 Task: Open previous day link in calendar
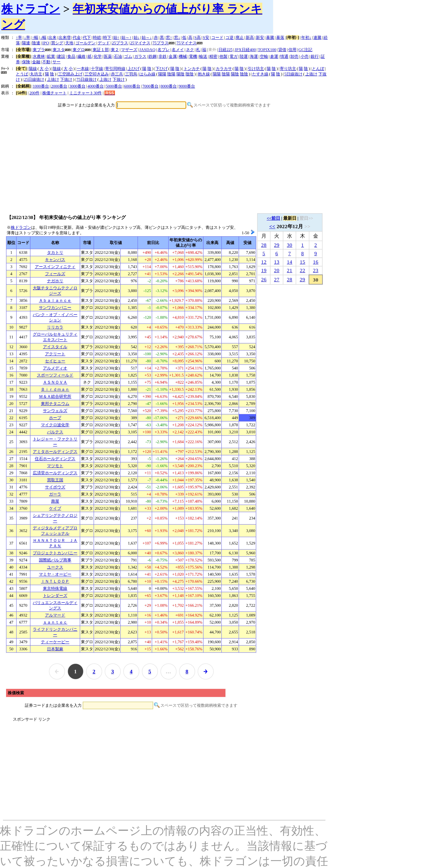click(x=273, y=218)
